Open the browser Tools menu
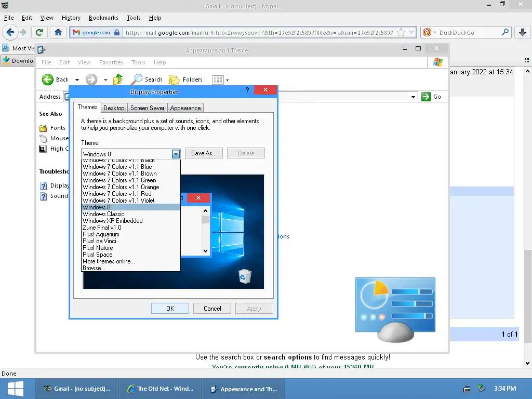The width and height of the screenshot is (532, 399). point(134,18)
